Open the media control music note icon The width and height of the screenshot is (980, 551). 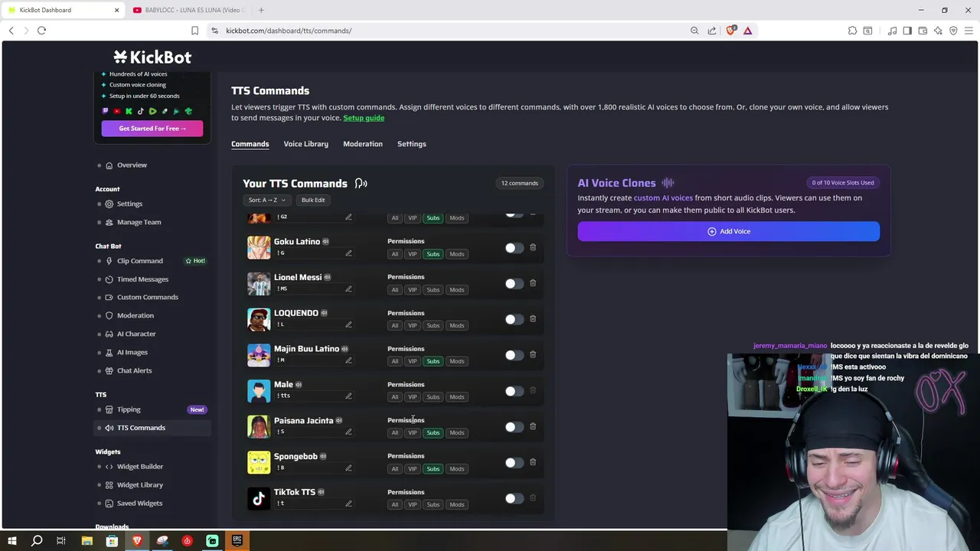(x=893, y=31)
